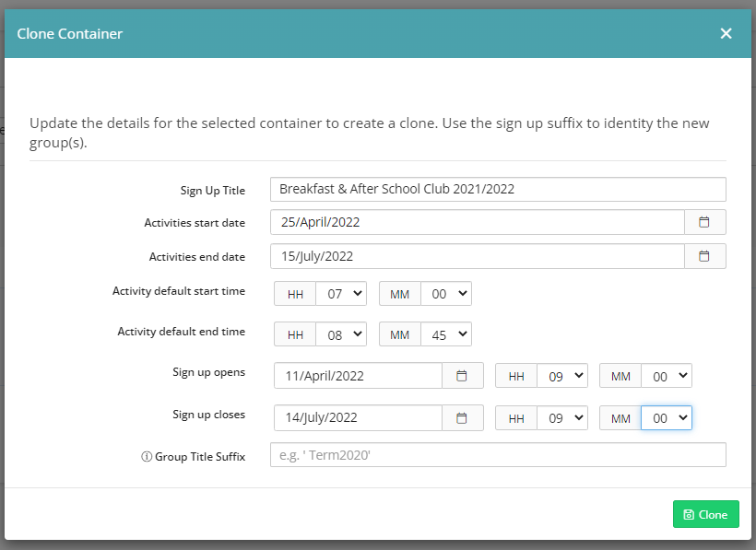
Task: Open calendar picker for Activities end date
Action: pos(705,256)
